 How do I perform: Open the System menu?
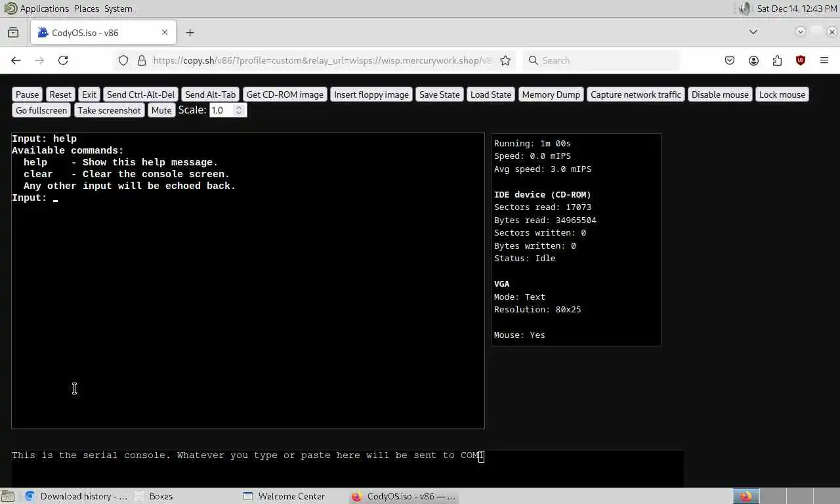tap(118, 9)
